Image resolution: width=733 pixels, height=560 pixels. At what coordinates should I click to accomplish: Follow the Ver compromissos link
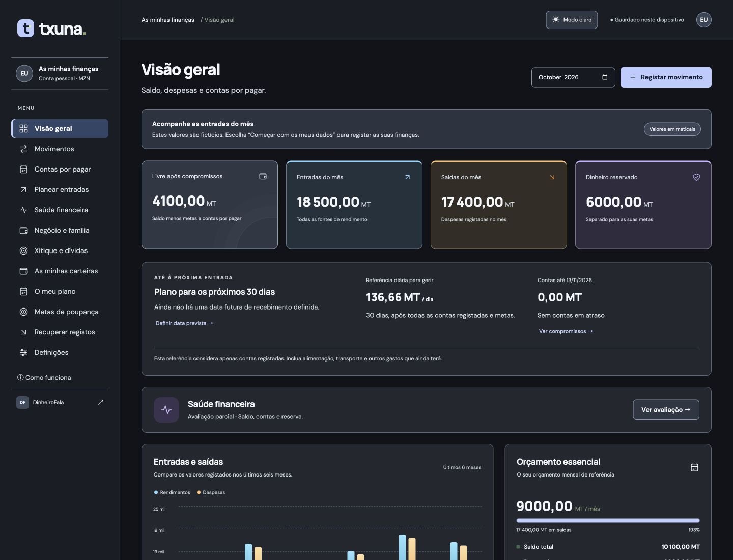(566, 331)
